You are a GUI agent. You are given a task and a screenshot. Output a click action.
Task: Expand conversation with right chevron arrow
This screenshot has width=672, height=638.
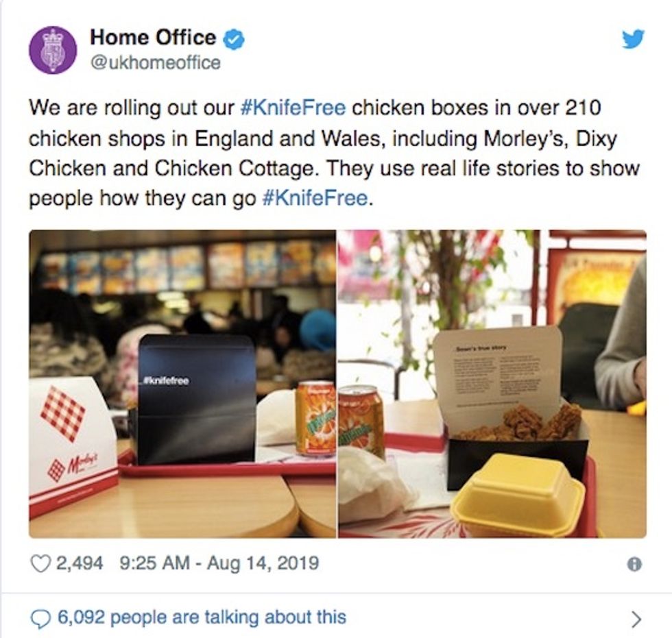(x=637, y=619)
